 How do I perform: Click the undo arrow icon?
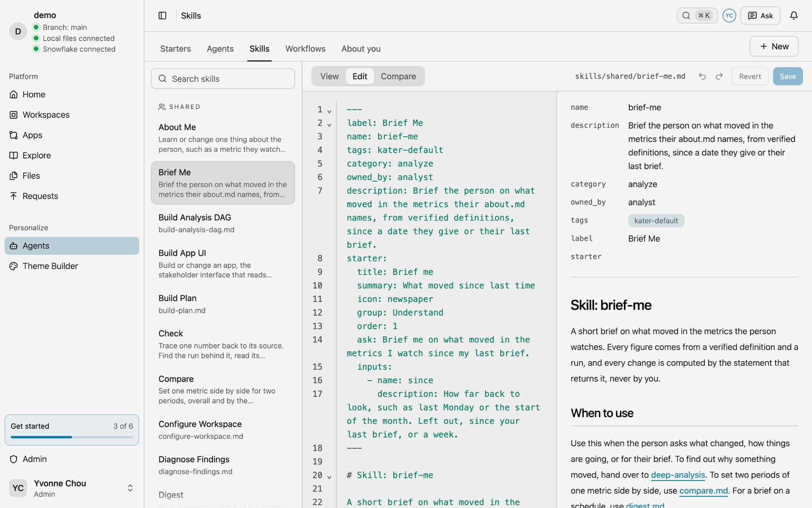pos(702,76)
